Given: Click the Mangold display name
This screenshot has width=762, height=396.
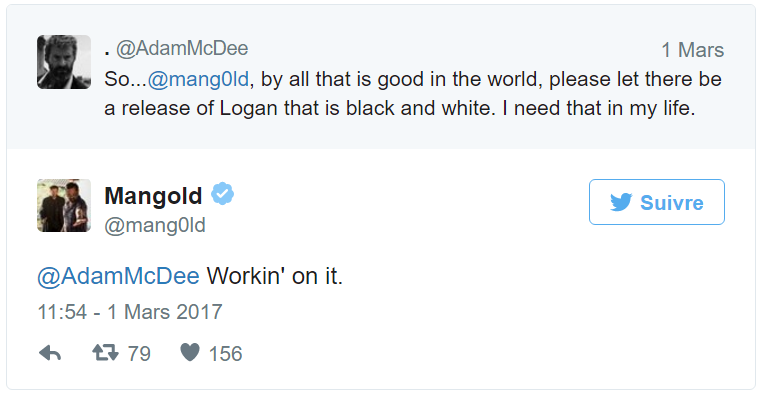Looking at the screenshot, I should coord(153,196).
